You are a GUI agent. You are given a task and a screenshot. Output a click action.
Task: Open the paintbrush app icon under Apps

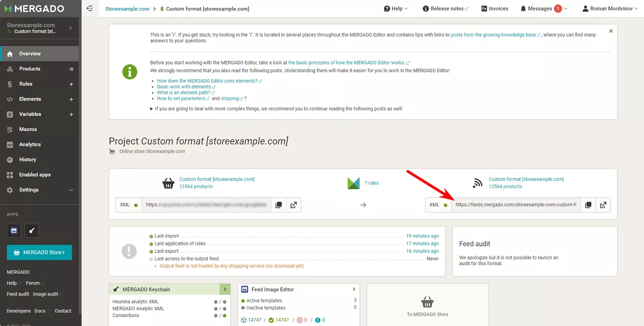[31, 231]
